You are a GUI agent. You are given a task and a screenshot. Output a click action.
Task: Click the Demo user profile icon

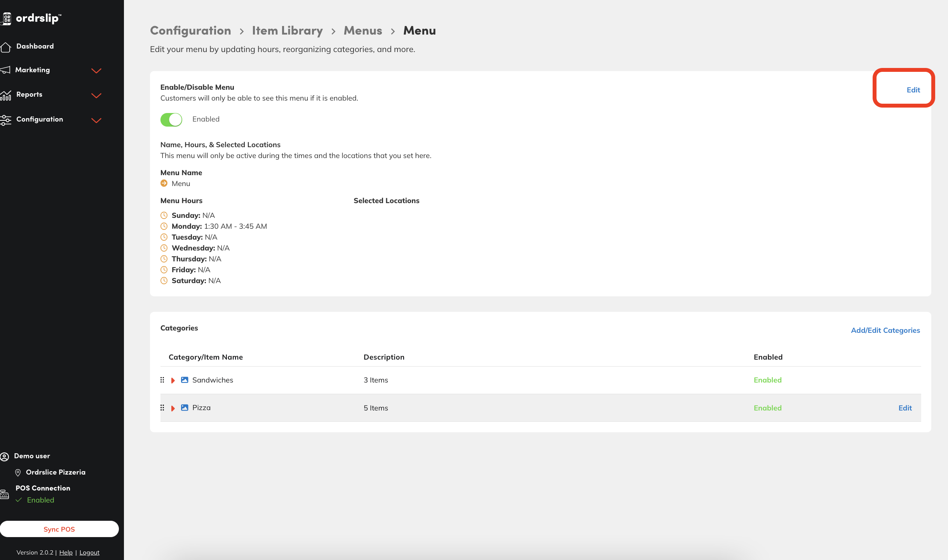tap(5, 456)
